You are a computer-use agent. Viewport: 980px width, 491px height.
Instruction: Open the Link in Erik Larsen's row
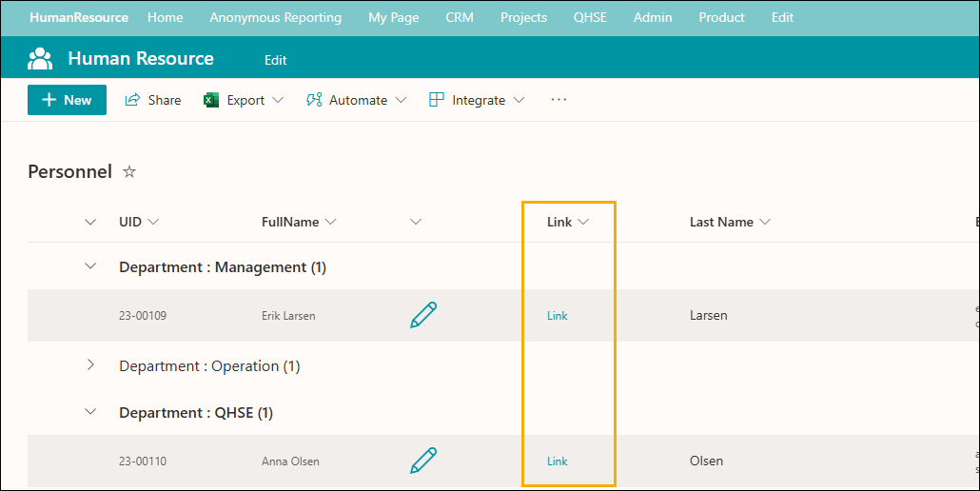pyautogui.click(x=558, y=316)
